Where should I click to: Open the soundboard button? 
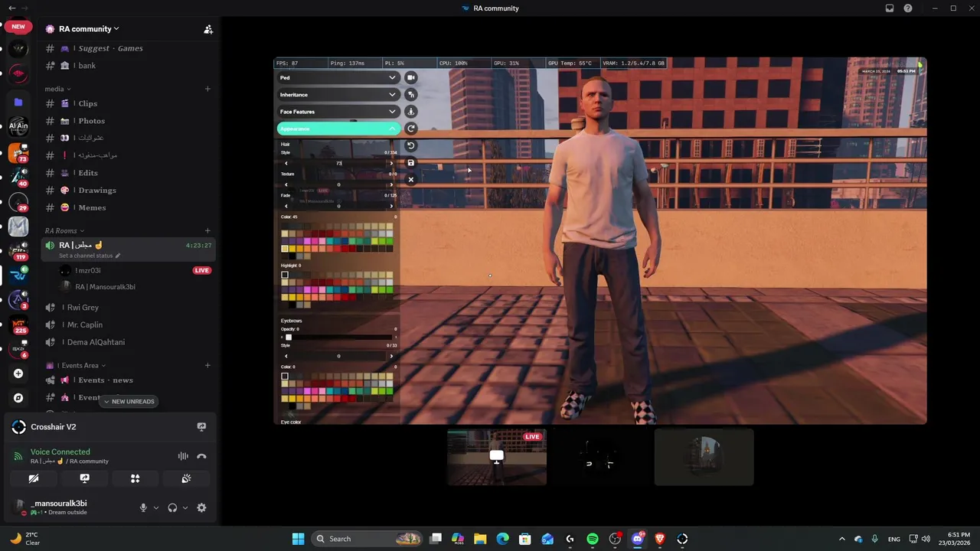186,478
